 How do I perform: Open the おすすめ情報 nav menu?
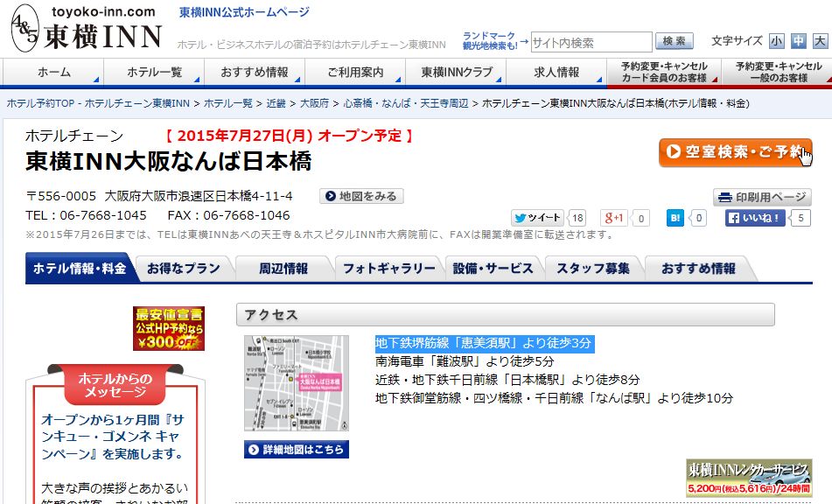[x=255, y=72]
